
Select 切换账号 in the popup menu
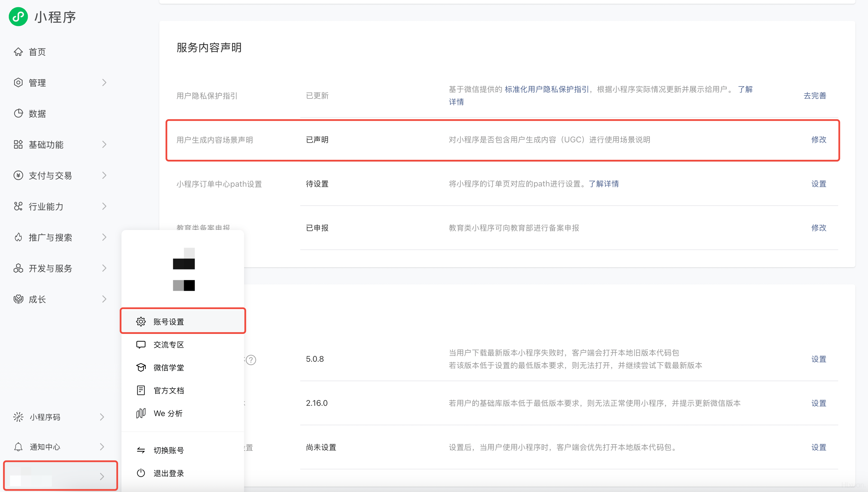tap(168, 450)
